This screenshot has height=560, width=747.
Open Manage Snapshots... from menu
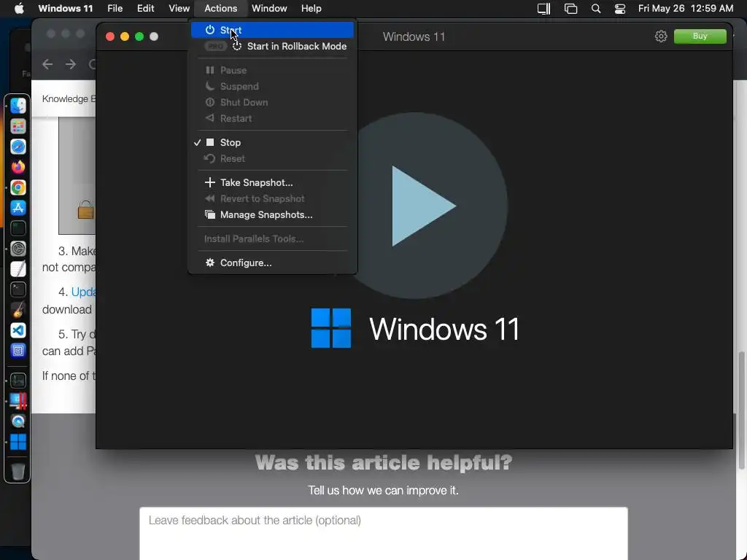(272, 215)
